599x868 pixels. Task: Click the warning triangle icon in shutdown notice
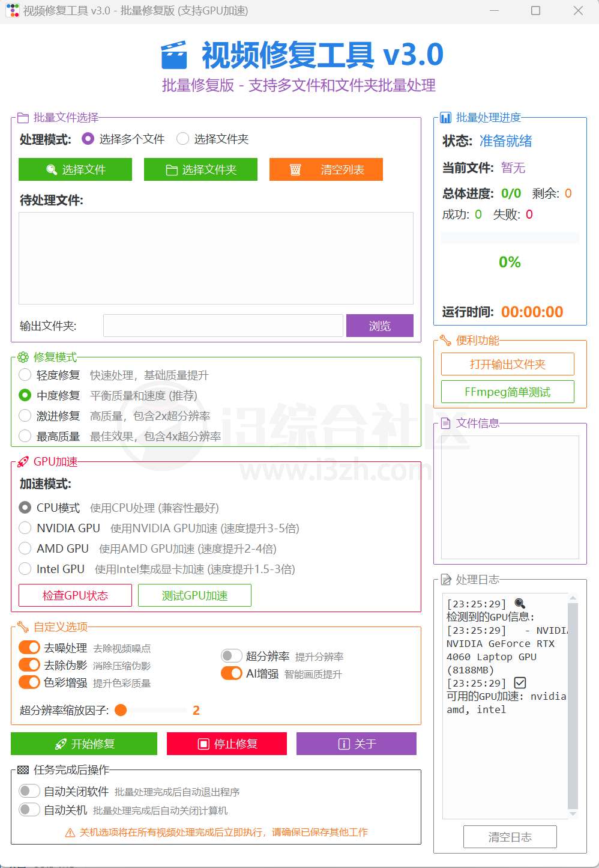70,833
